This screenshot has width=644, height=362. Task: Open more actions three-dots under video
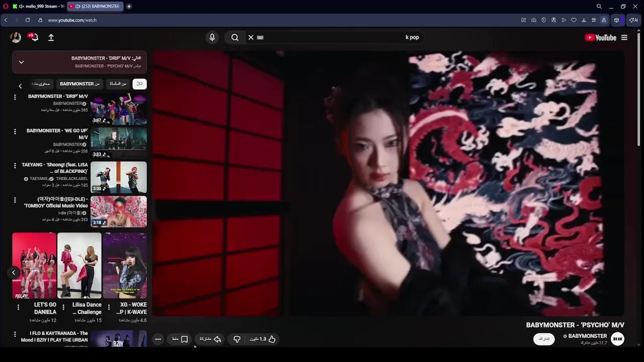click(x=158, y=339)
